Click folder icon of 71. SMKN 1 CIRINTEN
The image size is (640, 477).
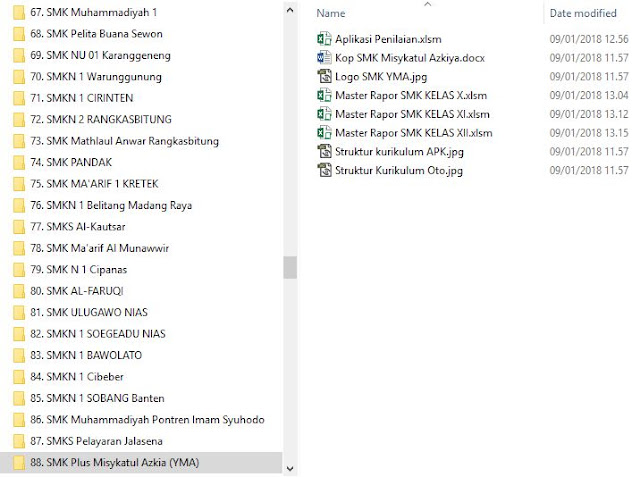point(19,98)
